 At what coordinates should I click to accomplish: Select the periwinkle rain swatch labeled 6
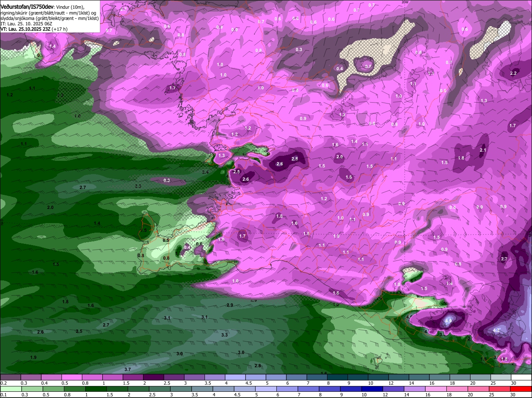pos(286,389)
